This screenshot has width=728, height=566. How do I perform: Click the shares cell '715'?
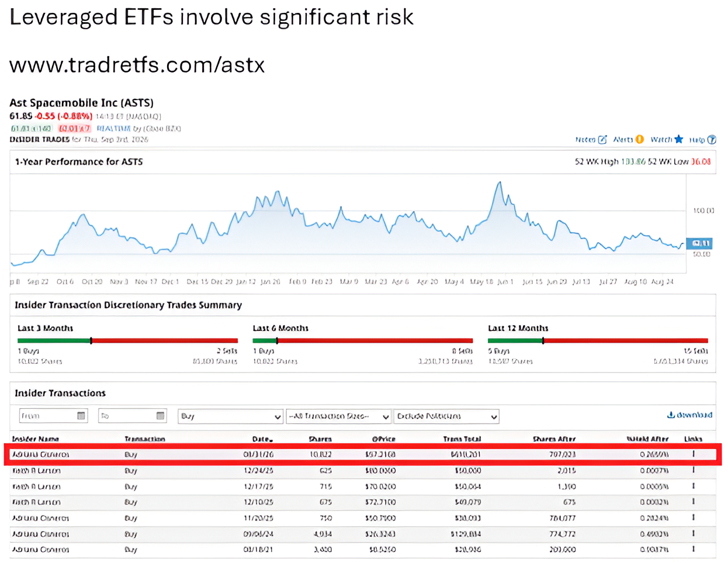point(326,486)
